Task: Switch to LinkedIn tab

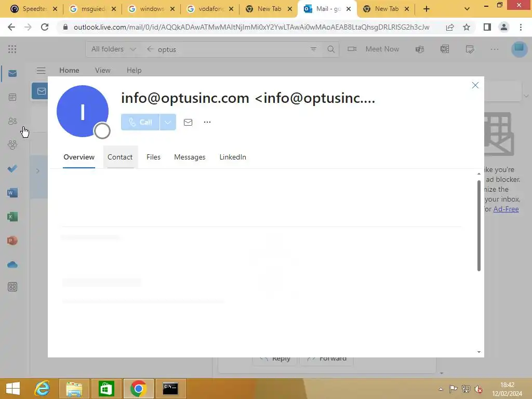Action: tap(233, 157)
